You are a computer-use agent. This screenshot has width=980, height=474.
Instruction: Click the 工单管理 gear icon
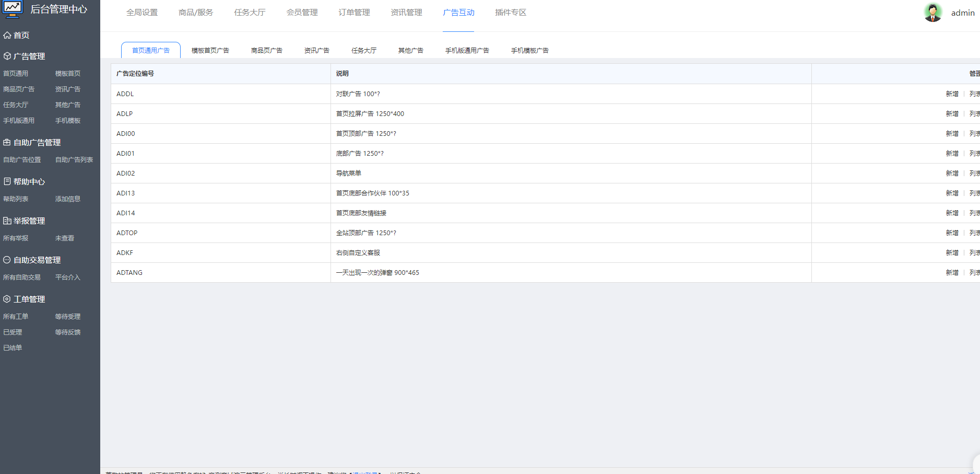7,299
